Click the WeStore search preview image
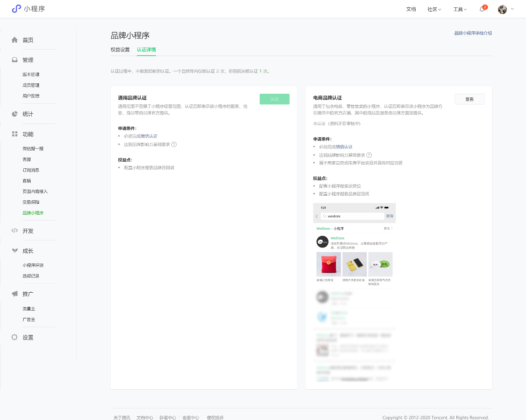The height and width of the screenshot is (420, 526). 354,292
